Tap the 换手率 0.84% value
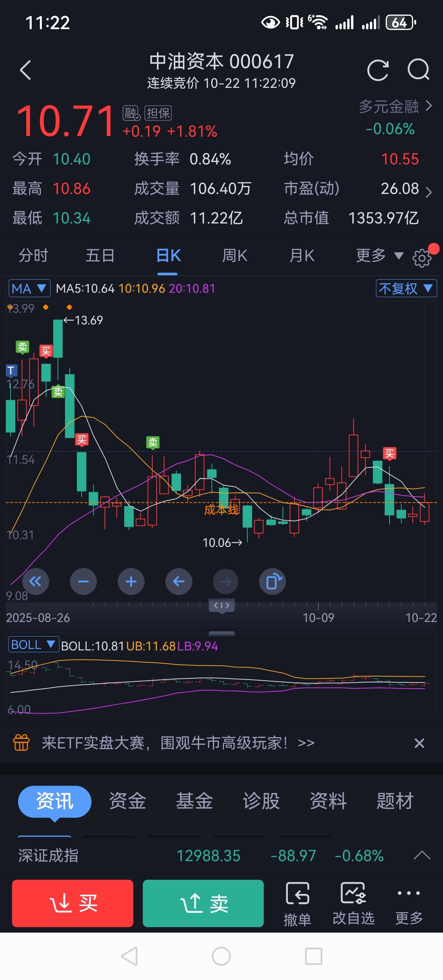The image size is (443, 980). coord(210,159)
